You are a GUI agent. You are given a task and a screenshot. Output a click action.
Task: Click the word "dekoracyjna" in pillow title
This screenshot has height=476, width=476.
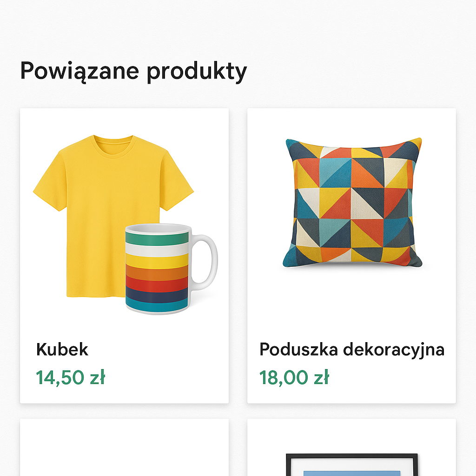pyautogui.click(x=394, y=349)
